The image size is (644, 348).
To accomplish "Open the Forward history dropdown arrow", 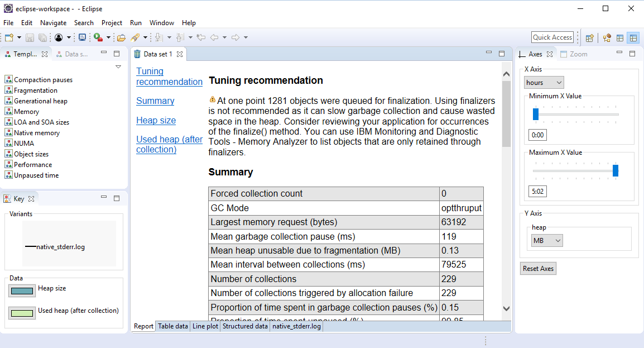I will click(x=246, y=38).
